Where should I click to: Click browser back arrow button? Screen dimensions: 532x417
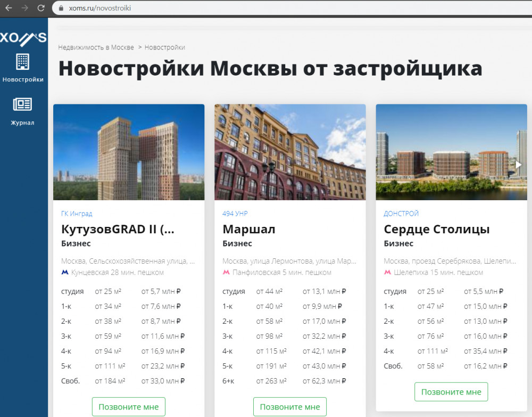point(9,8)
